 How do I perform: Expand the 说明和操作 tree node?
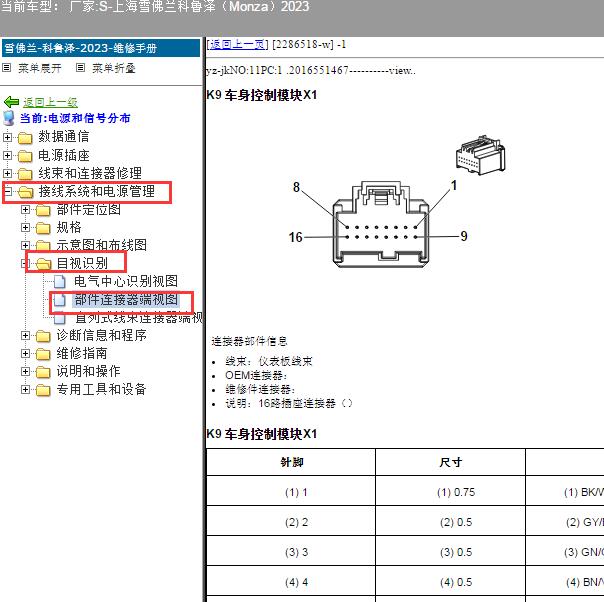coord(25,371)
